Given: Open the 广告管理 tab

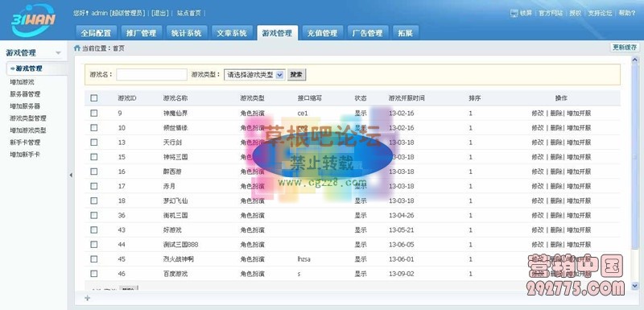Looking at the screenshot, I should point(367,33).
